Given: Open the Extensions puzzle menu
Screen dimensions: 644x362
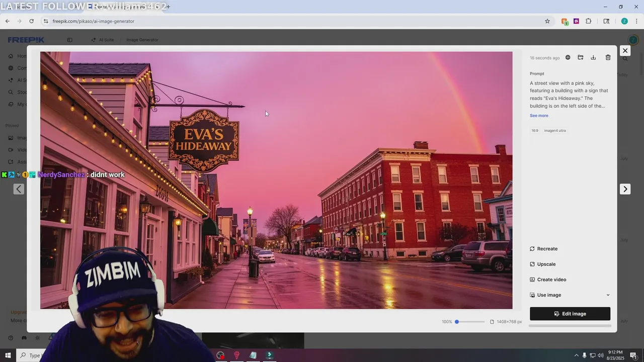Looking at the screenshot, I should click(x=589, y=21).
